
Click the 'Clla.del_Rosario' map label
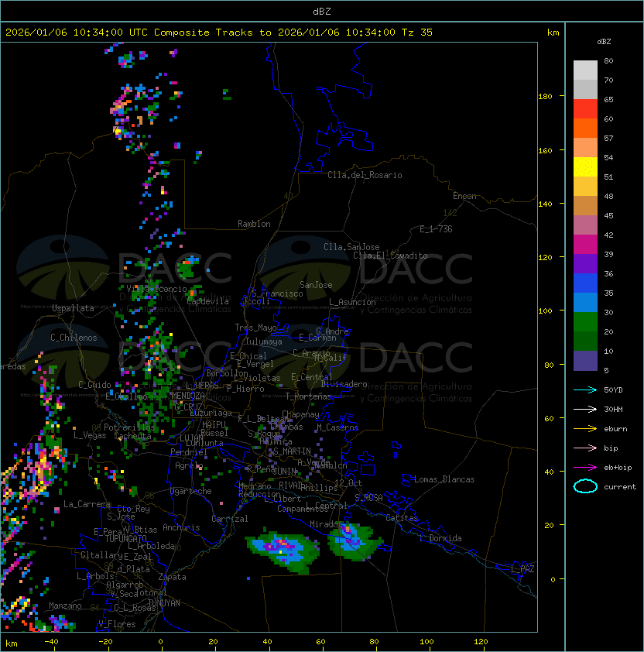pos(365,175)
